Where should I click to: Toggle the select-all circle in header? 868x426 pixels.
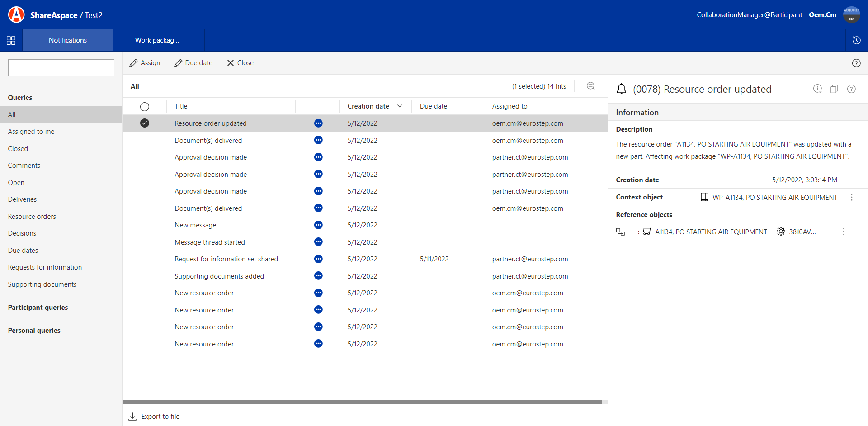coord(145,107)
